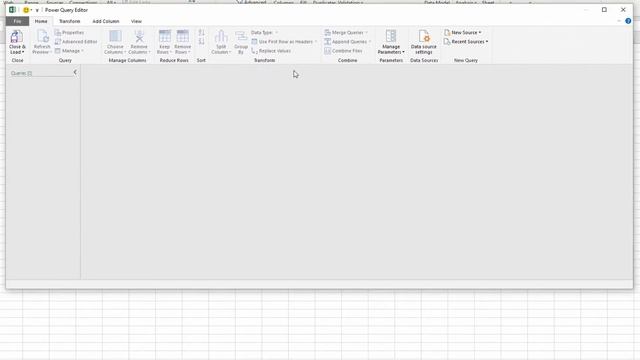The height and width of the screenshot is (360, 640).
Task: Switch to the Transform tab
Action: [69, 21]
